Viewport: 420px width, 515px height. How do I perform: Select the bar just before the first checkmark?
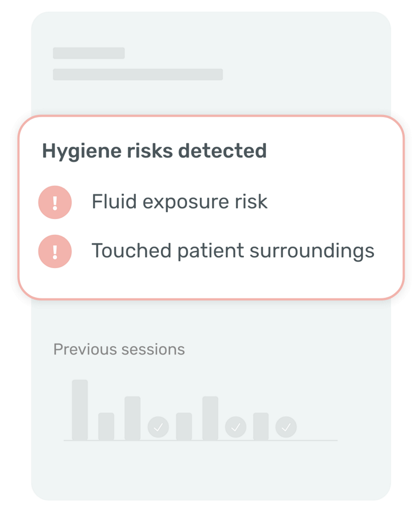pyautogui.click(x=132, y=418)
